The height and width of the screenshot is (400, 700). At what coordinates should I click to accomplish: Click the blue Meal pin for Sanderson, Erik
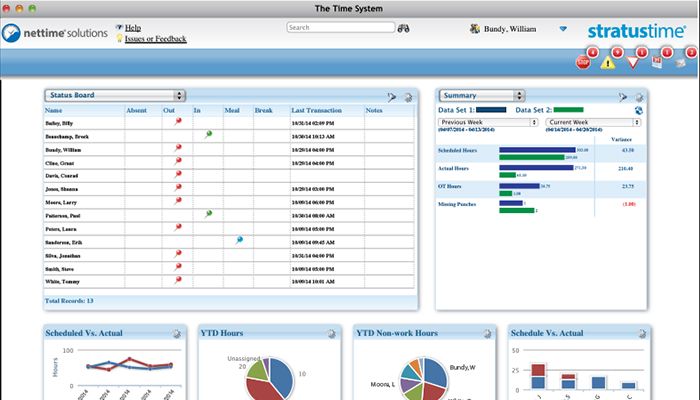239,240
